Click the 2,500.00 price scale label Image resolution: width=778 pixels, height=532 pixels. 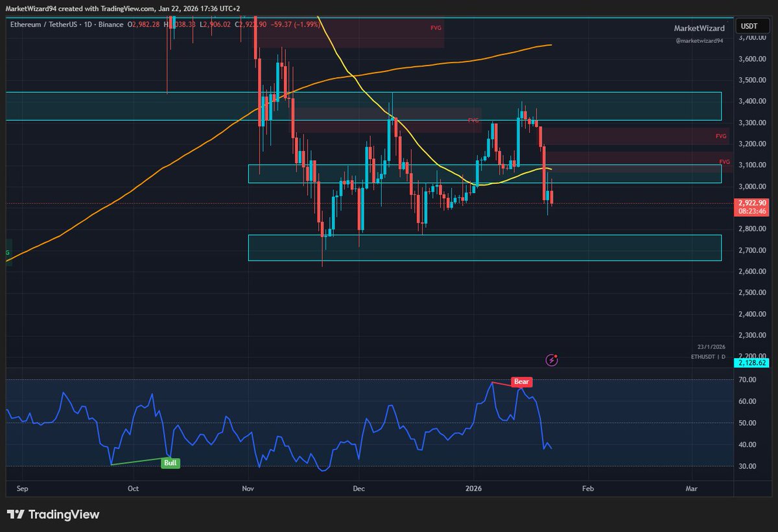pos(752,293)
